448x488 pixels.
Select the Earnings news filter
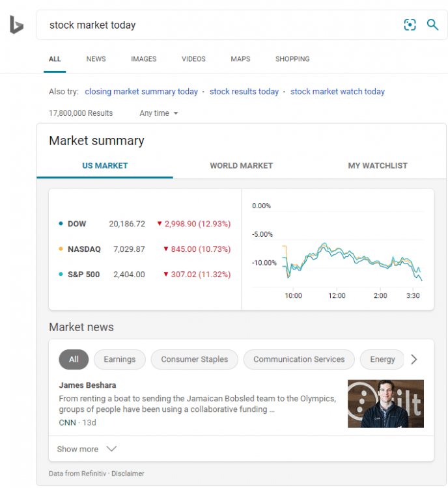120,359
